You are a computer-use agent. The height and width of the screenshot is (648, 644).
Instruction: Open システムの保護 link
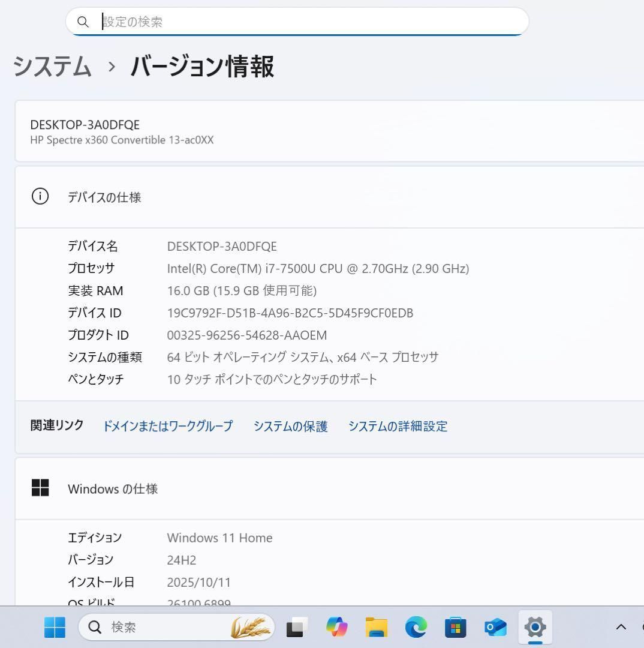coord(290,426)
